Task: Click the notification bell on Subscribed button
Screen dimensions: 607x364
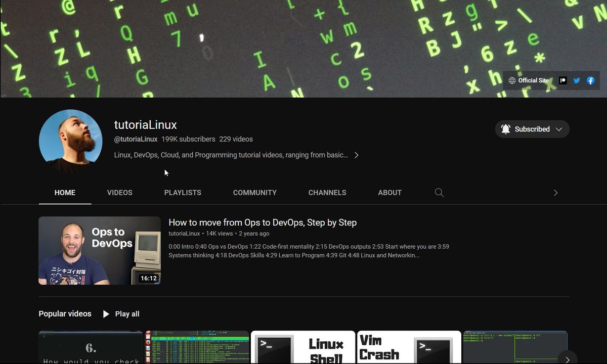Action: pos(506,129)
